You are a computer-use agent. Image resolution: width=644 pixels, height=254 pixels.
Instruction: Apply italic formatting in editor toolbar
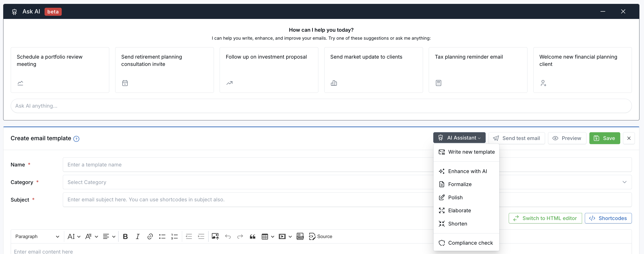tap(138, 236)
